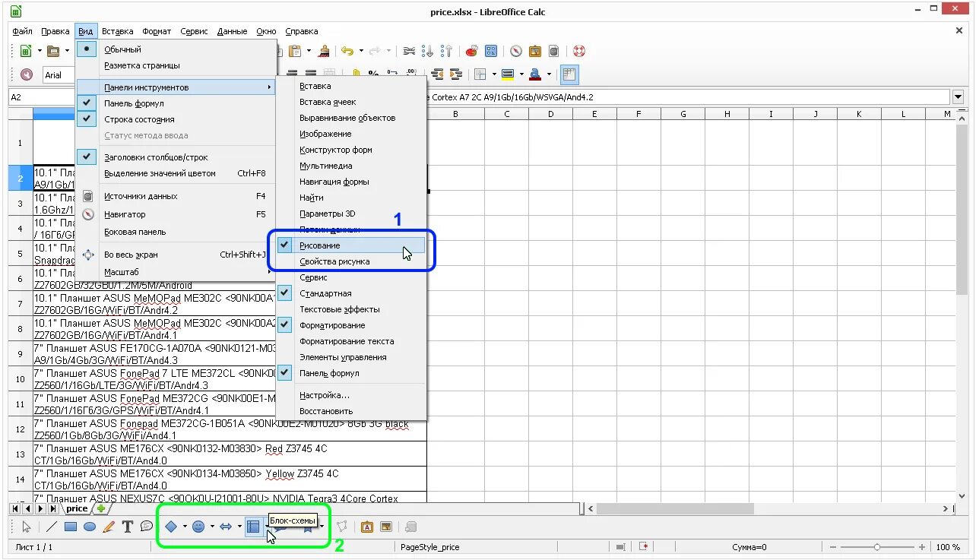Open the Формат menu
Viewport: 976px width, 560px height.
coord(157,31)
